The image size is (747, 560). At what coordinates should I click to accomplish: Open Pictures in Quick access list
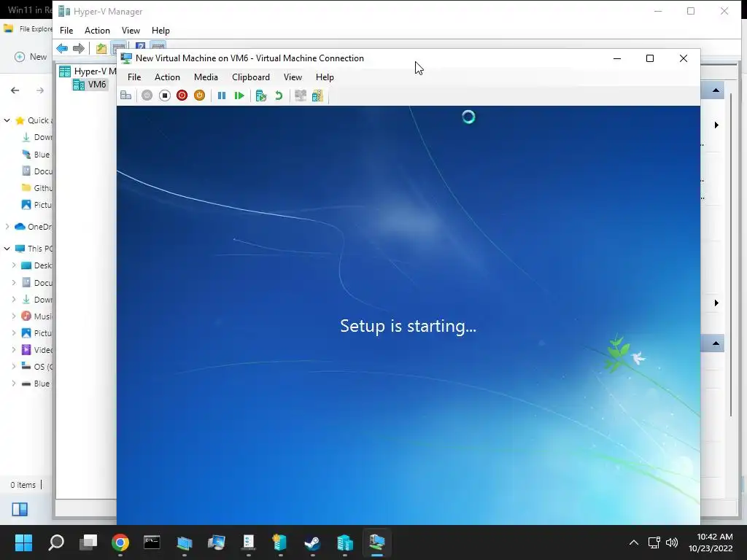coord(36,205)
